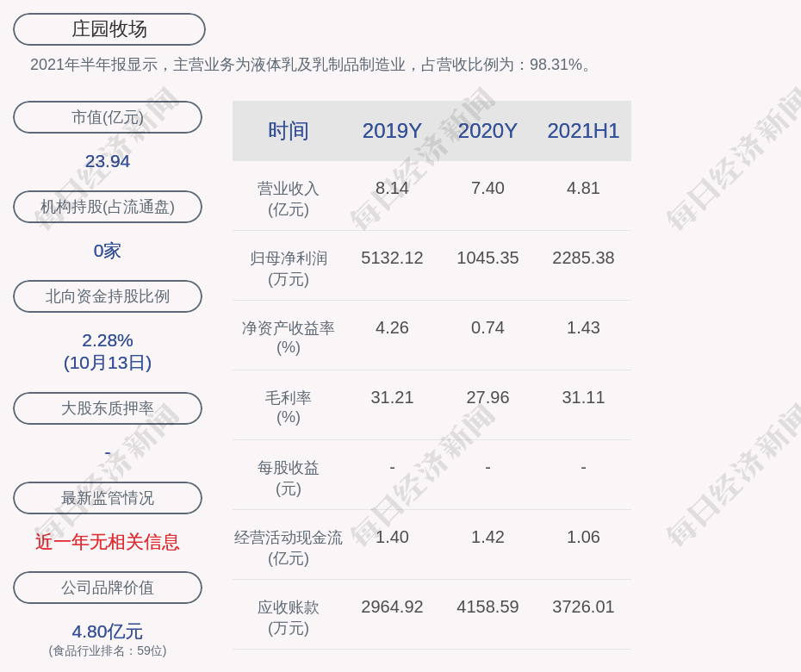Click cash flow value 1.42
The width and height of the screenshot is (801, 672).
point(487,537)
